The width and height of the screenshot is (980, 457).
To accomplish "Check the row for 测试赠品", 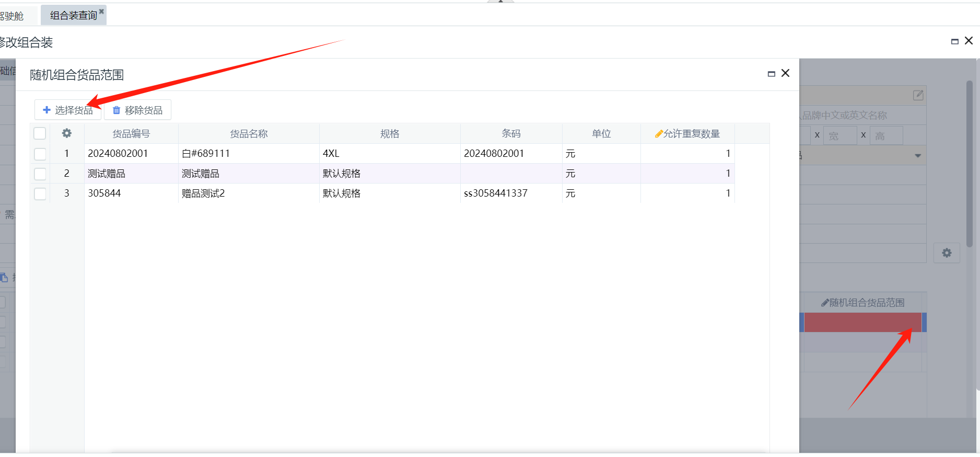I will click(40, 174).
